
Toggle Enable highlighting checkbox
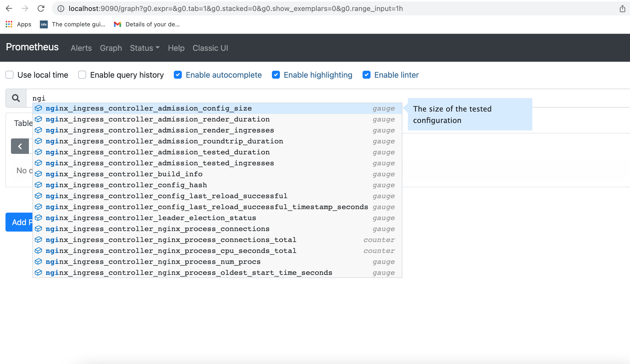click(x=276, y=75)
